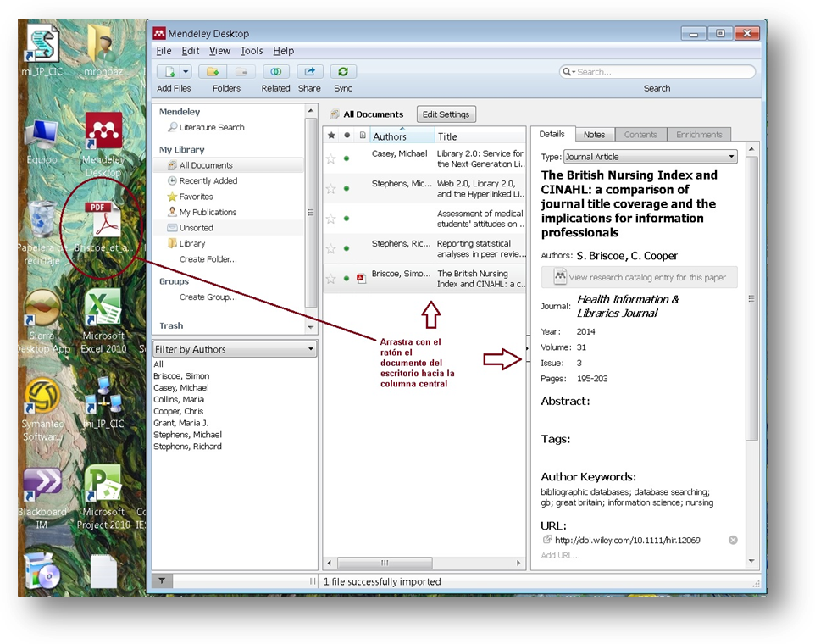Open the File menu
Image resolution: width=815 pixels, height=644 pixels.
click(x=164, y=50)
